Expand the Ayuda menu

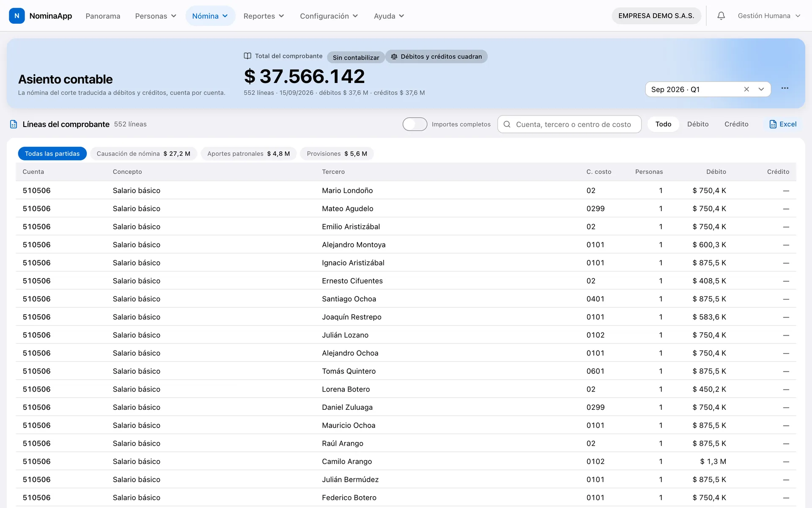(389, 16)
